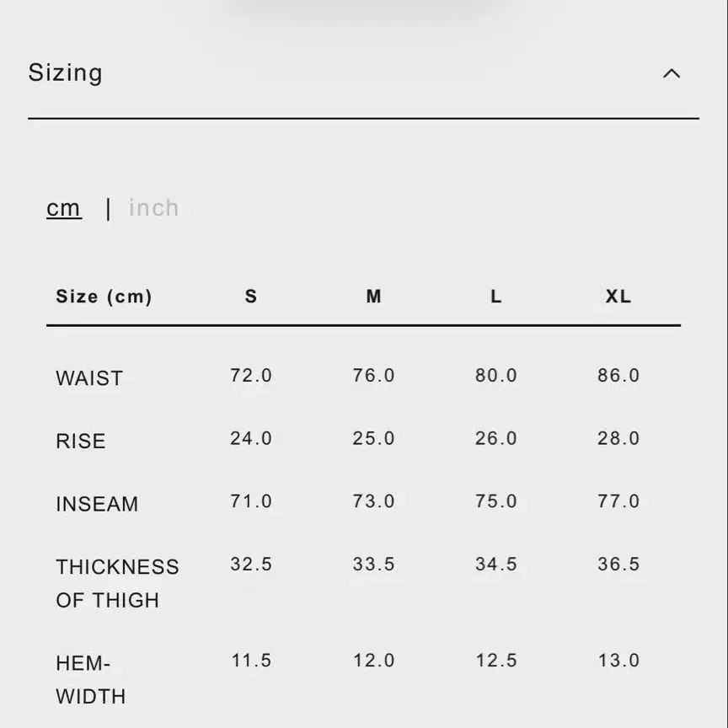Click the S size column header
This screenshot has width=728, height=728.
click(x=251, y=297)
